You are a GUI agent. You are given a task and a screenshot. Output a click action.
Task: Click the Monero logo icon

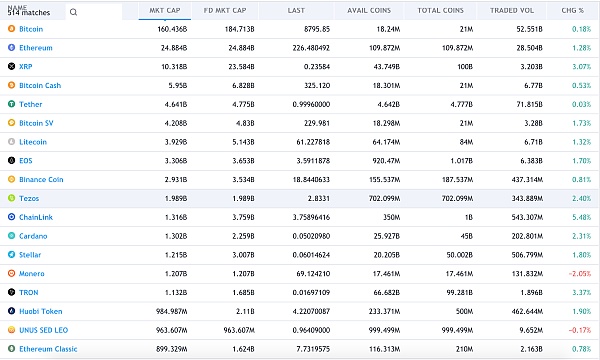point(11,273)
